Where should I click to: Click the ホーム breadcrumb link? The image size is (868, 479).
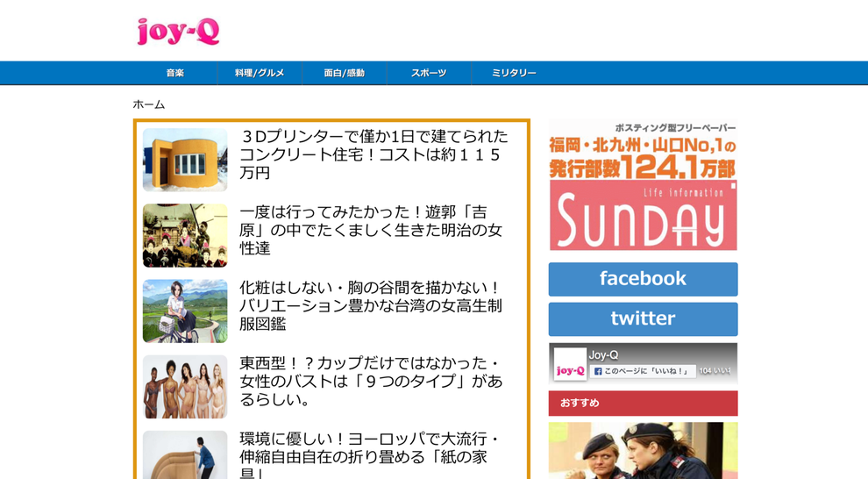click(149, 104)
